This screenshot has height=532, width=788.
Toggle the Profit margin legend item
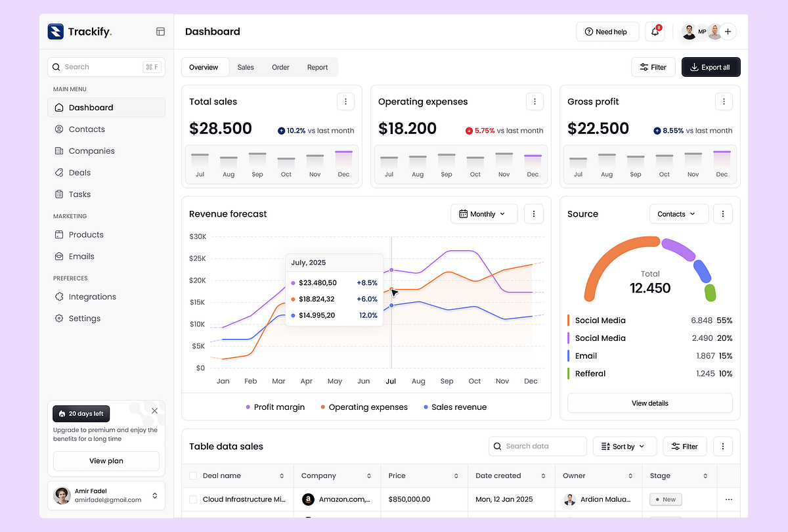[x=274, y=407]
